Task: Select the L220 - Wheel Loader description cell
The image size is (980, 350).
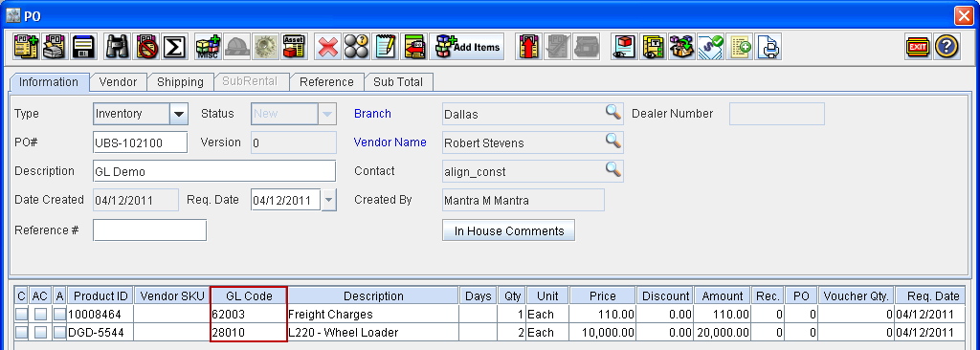Action: tap(373, 333)
